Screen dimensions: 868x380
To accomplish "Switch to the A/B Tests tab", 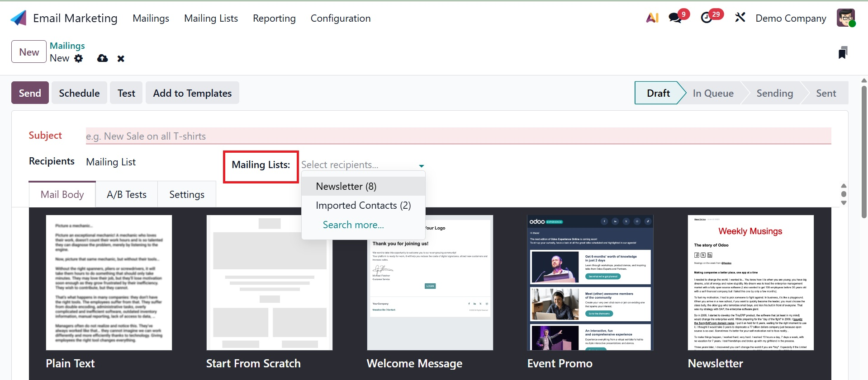I will 127,195.
